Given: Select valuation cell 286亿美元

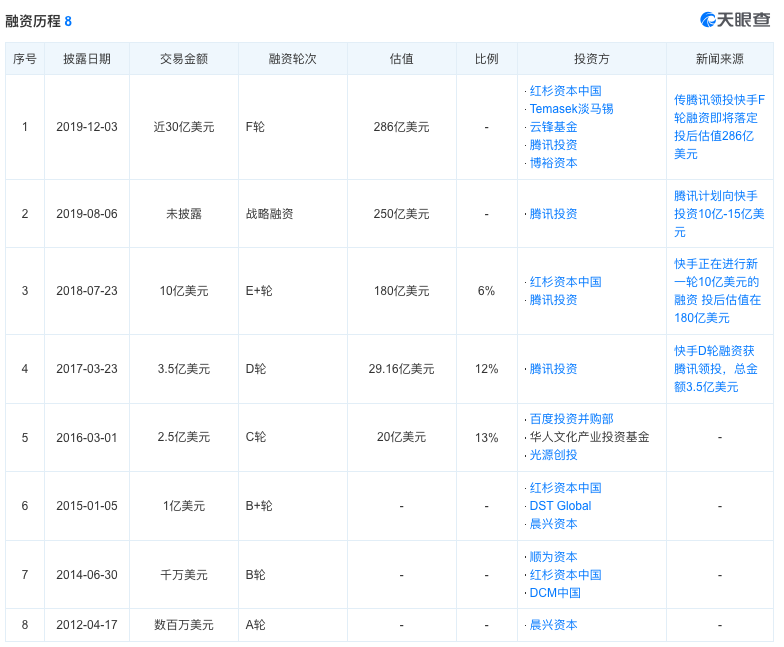Looking at the screenshot, I should pyautogui.click(x=402, y=127).
